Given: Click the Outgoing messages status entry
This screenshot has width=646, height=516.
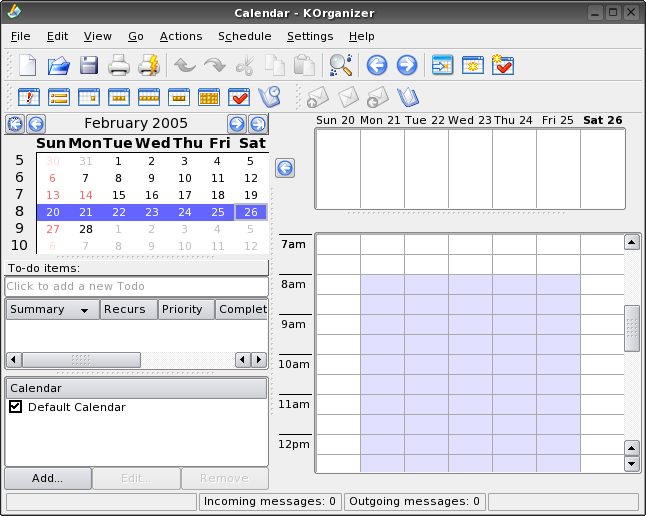Looking at the screenshot, I should point(414,502).
